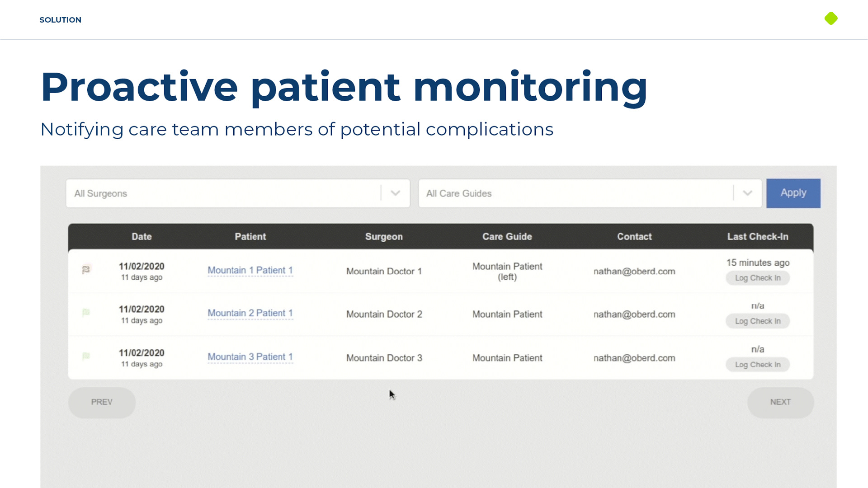
Task: Click the green flag beside Mountain 3 Patient 1
Action: point(86,357)
